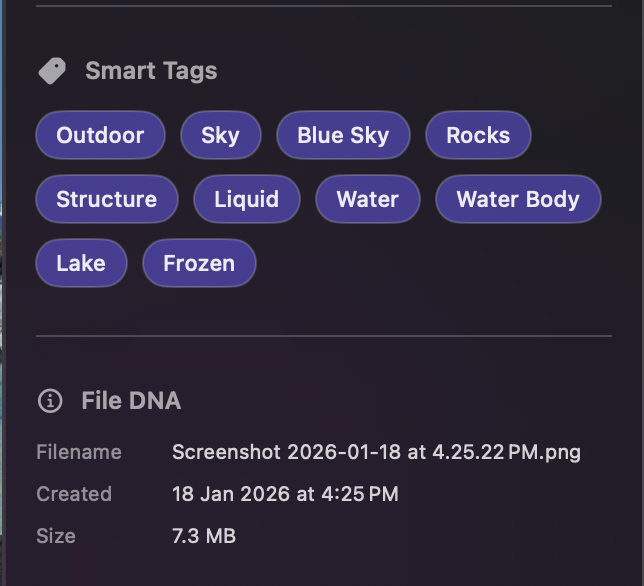Select the Outdoor smart tag
Screen dimensions: 644x586
pyautogui.click(x=100, y=136)
